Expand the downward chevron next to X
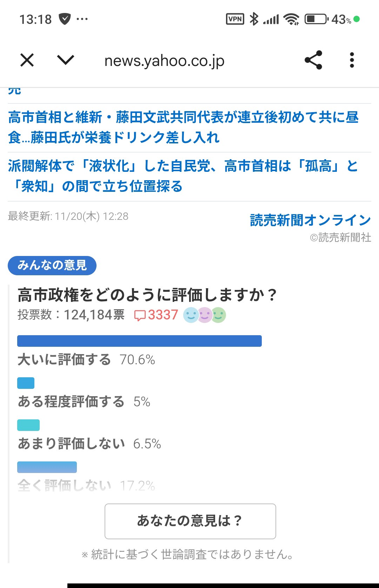This screenshot has width=379, height=588. 66,60
